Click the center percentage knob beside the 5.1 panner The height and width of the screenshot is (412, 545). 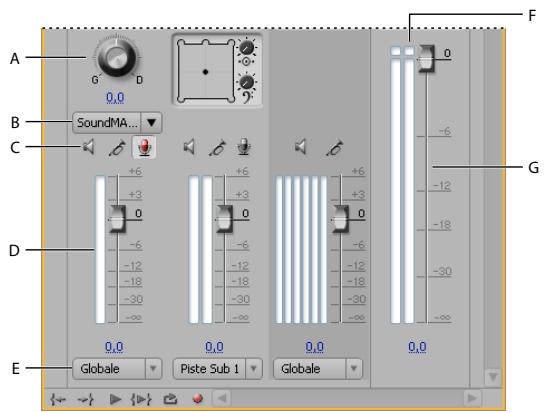pos(247,47)
